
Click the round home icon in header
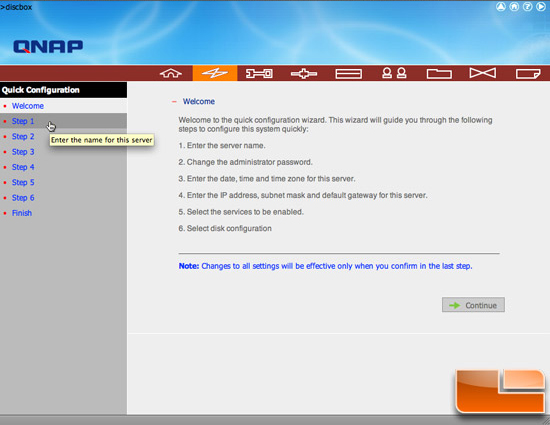click(514, 6)
